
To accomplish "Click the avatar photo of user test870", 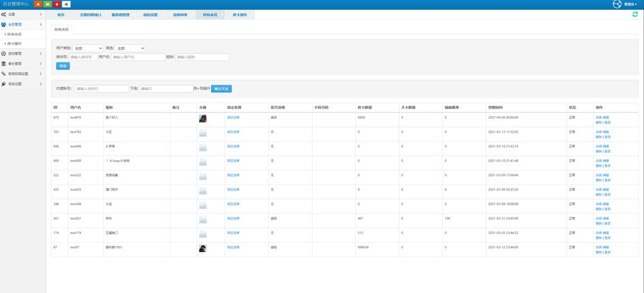I will point(203,119).
